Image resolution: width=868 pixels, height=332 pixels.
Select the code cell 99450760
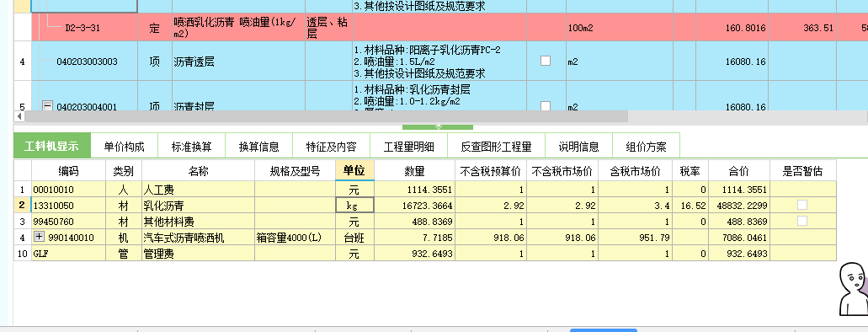tap(69, 222)
